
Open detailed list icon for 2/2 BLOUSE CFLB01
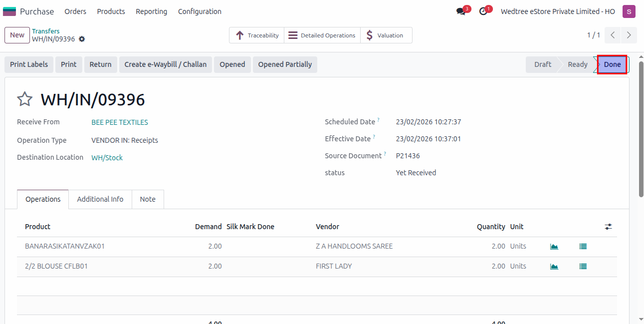(583, 267)
